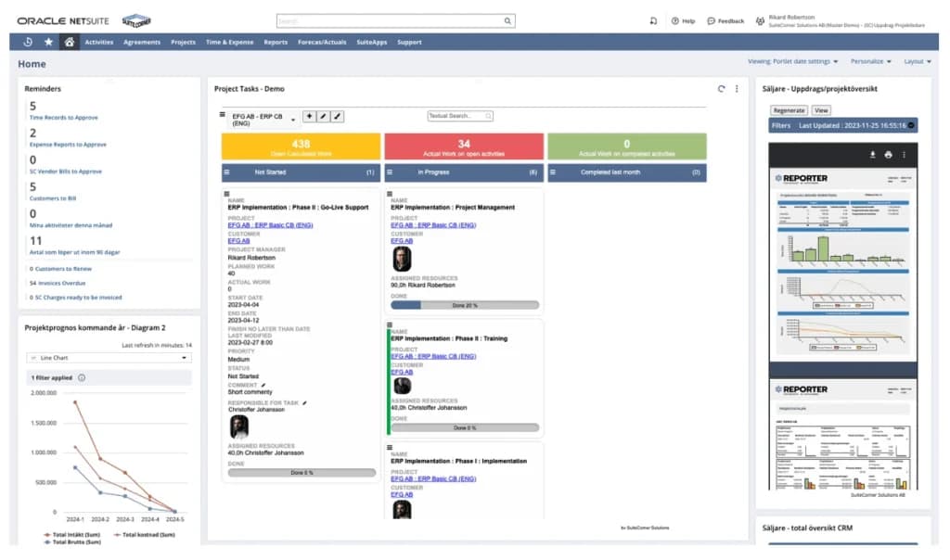This screenshot has height=560, width=950.
Task: Collapse the Filters bar round arrow icon
Action: coord(911,125)
